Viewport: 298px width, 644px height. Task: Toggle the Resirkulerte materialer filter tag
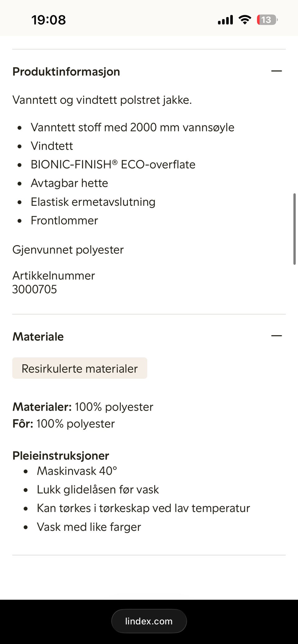[79, 368]
